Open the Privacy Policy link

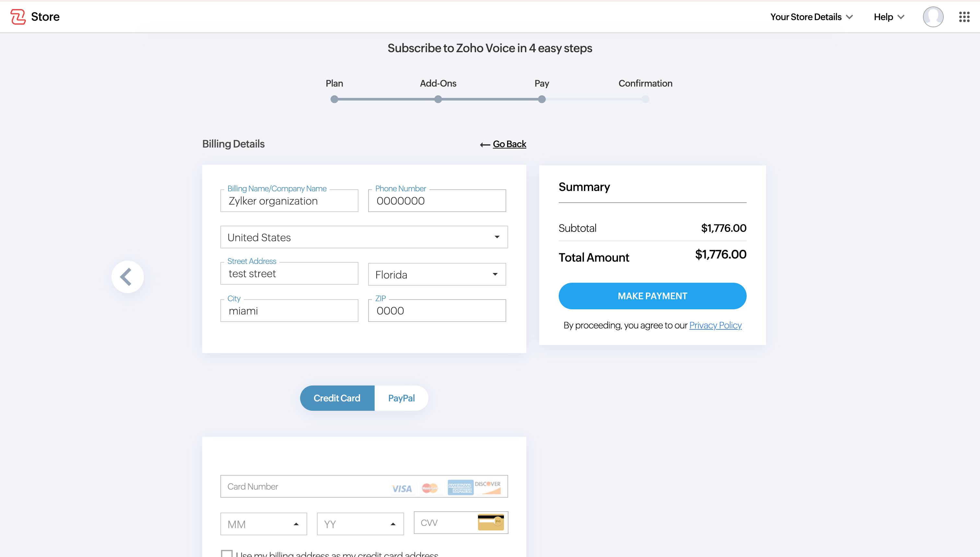[715, 325]
